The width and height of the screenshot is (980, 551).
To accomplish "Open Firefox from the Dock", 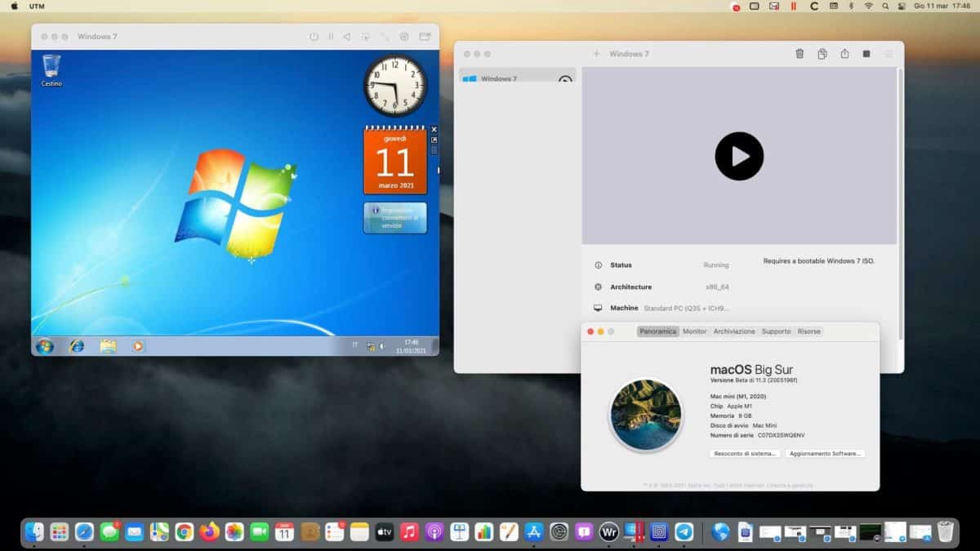I will (x=210, y=532).
